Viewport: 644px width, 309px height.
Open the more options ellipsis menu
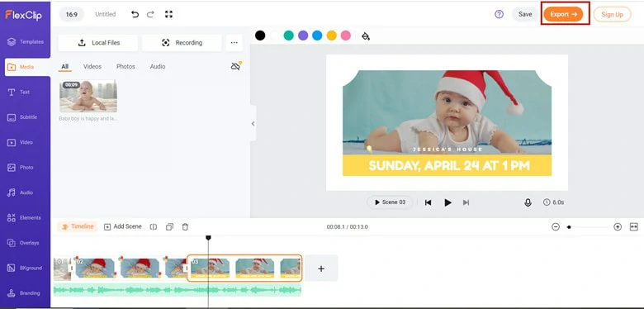(x=234, y=43)
